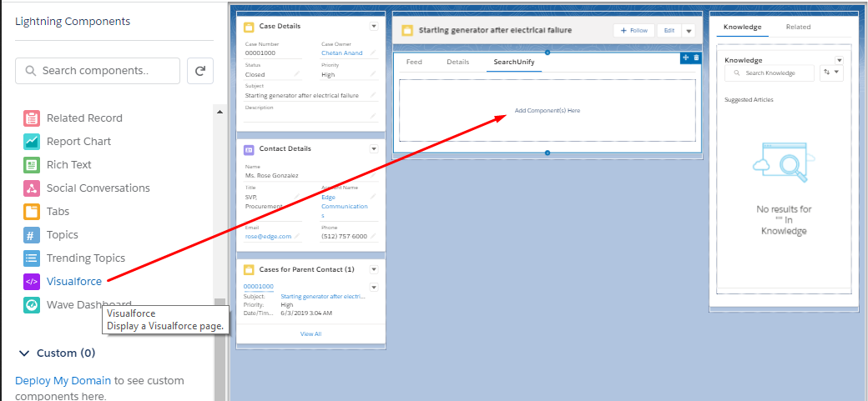Select the Visualforce component icon
Image resolution: width=868 pixels, height=401 pixels.
[x=32, y=282]
